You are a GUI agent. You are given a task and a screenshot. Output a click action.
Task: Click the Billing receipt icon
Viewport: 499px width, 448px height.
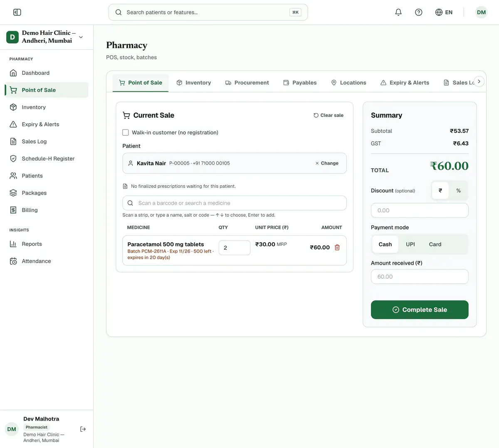click(13, 210)
